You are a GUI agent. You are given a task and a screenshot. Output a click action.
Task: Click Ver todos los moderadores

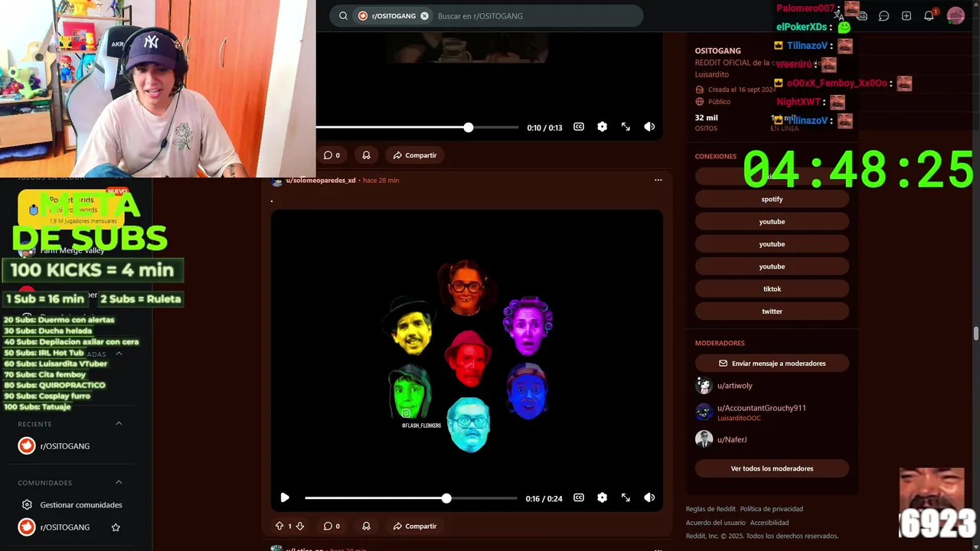[x=772, y=468]
